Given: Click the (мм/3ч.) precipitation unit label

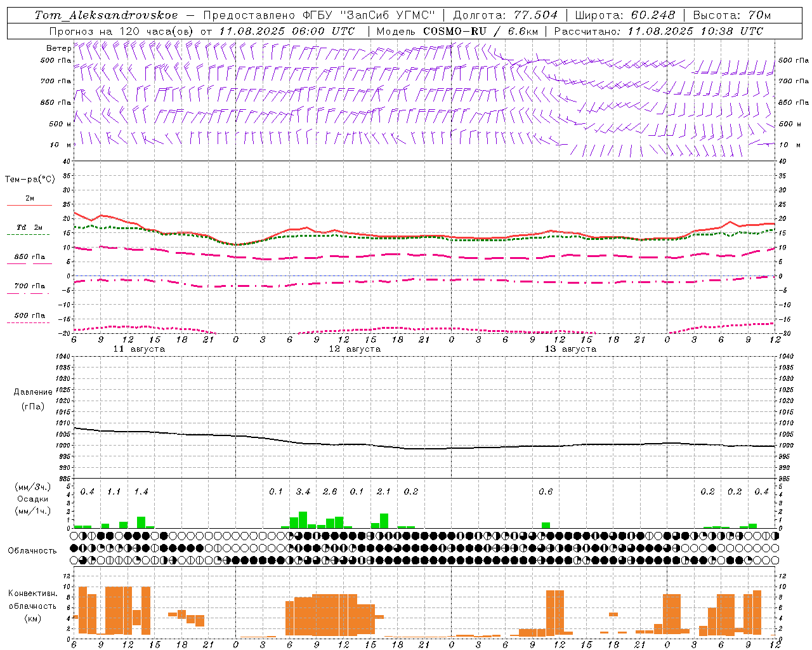Looking at the screenshot, I should click(x=33, y=487).
